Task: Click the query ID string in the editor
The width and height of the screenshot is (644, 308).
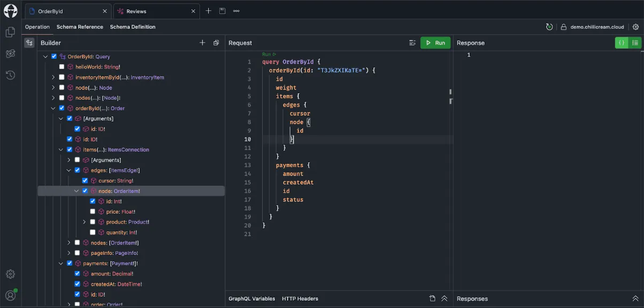Action: [x=335, y=70]
